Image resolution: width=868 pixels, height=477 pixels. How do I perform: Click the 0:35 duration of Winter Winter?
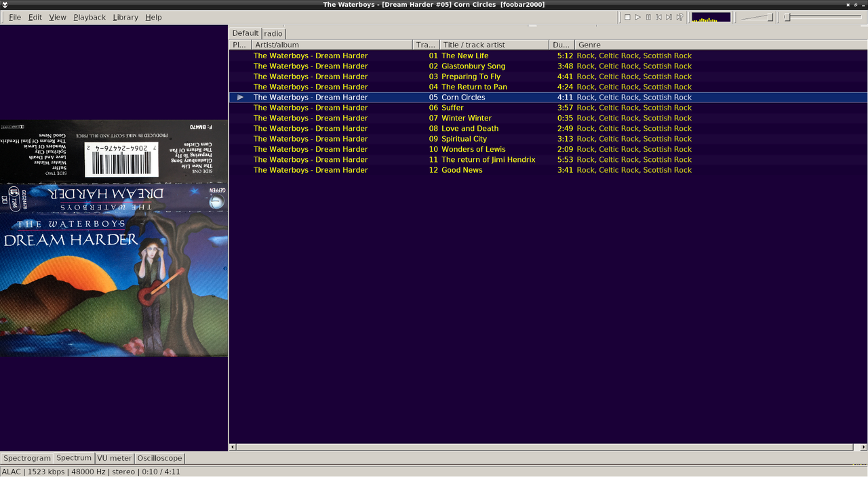565,118
